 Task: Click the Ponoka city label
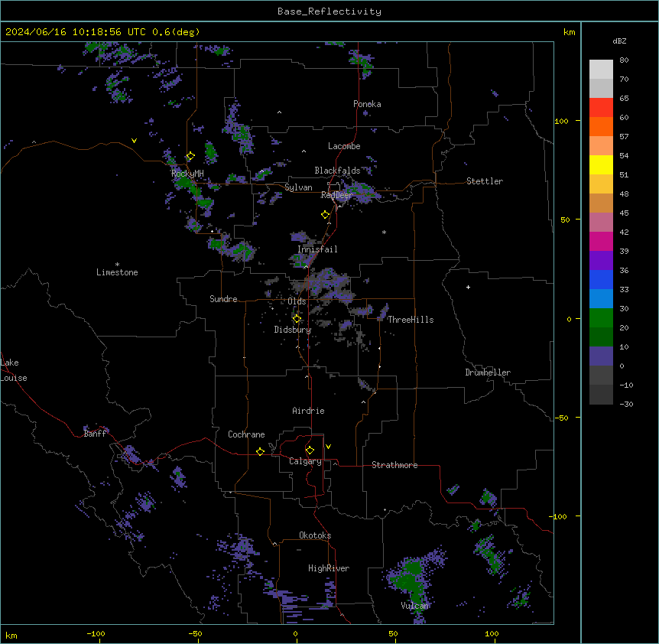[x=367, y=104]
